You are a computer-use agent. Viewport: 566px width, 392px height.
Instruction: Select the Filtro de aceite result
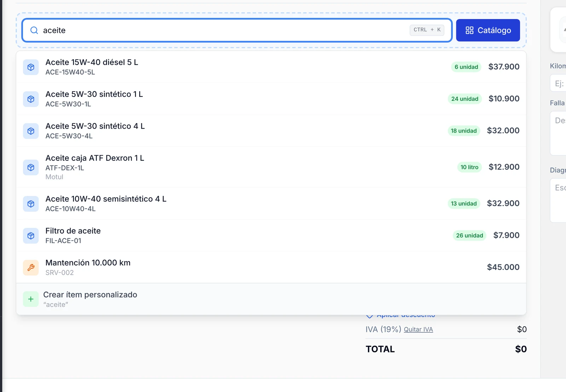271,235
